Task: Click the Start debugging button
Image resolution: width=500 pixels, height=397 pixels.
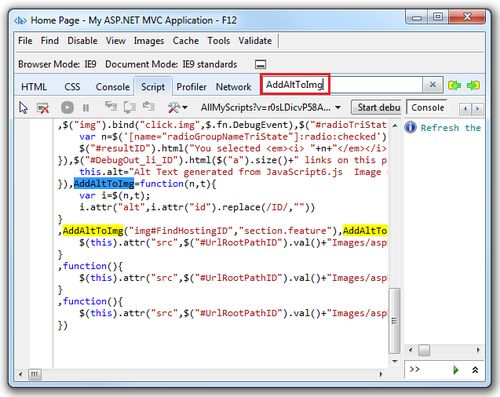Action: pyautogui.click(x=377, y=107)
